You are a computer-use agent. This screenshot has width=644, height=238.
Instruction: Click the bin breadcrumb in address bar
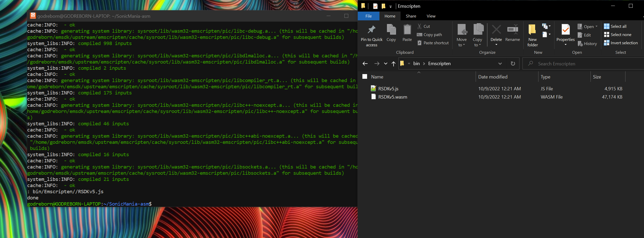[416, 64]
